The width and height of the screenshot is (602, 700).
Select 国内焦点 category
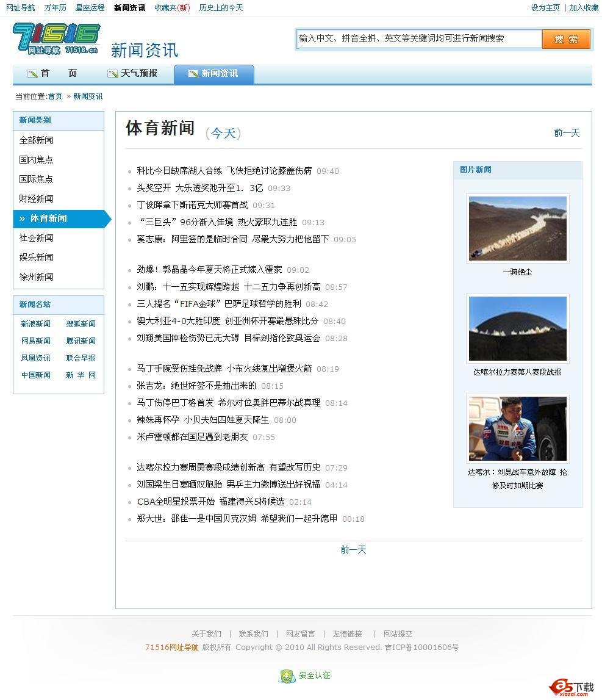click(x=36, y=160)
